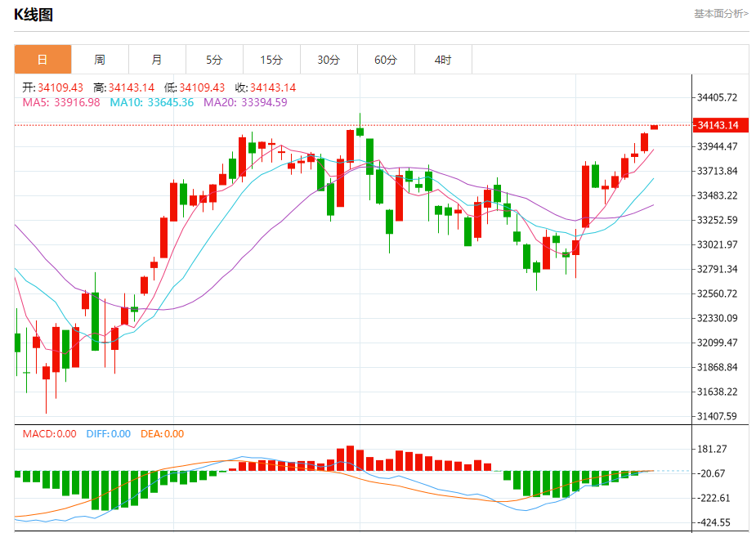This screenshot has width=756, height=533.
Task: Click the DIFF:0.00 indicator label
Action: coord(109,433)
